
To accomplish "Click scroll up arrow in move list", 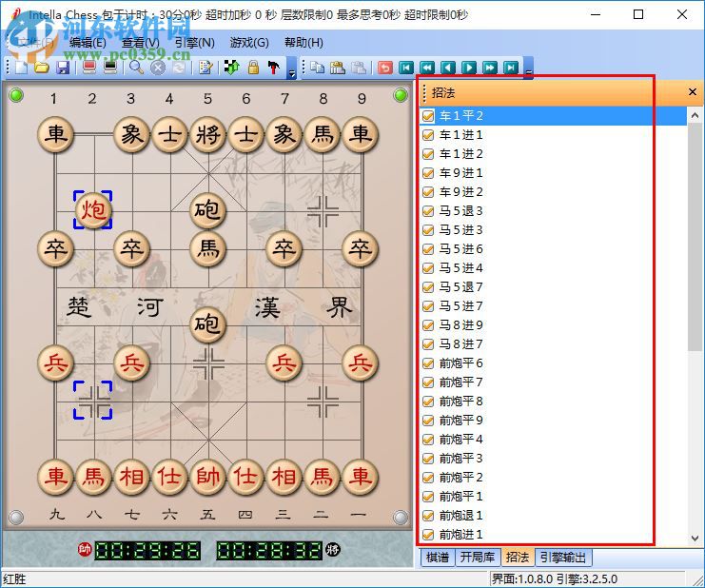I will click(x=695, y=115).
